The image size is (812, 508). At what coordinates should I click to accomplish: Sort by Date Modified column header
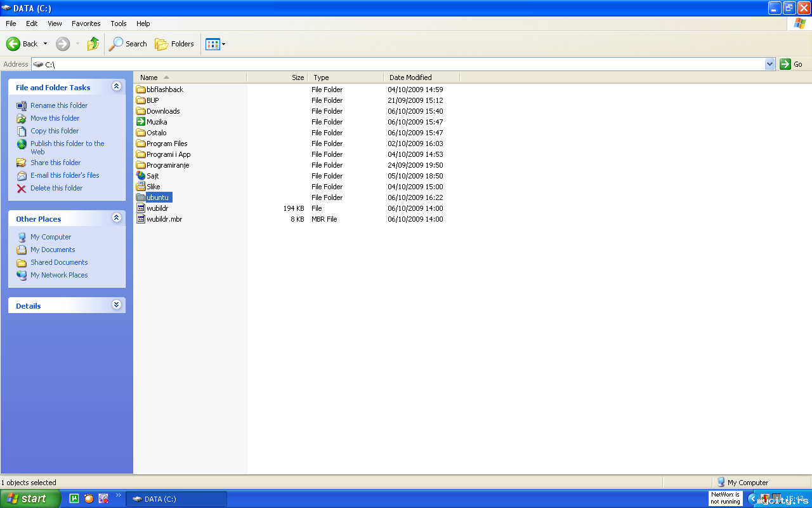point(421,77)
